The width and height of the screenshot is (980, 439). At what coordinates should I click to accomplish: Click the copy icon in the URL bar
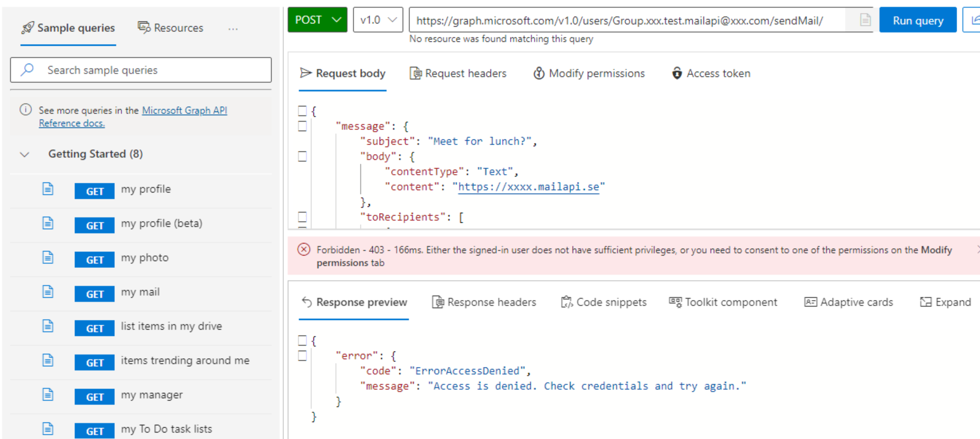865,20
